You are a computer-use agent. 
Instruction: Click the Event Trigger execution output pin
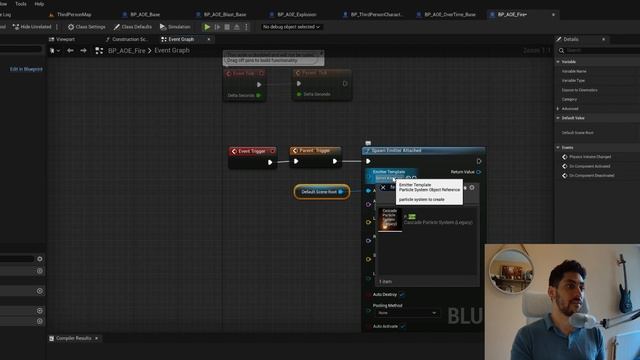[270, 162]
